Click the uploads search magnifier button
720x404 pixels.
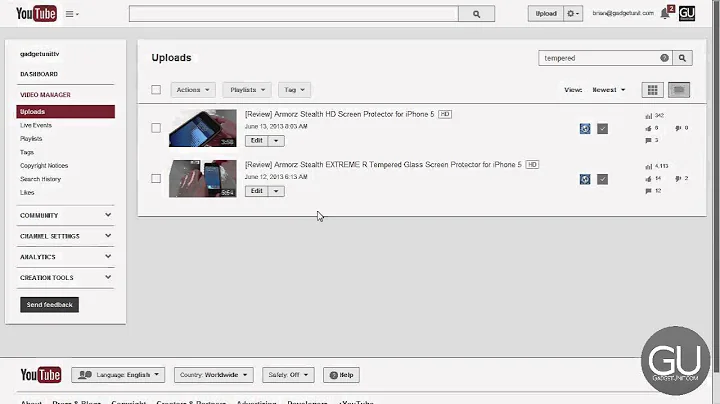(682, 58)
